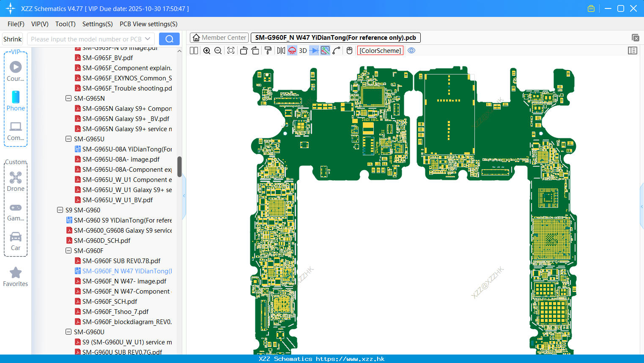Fit the PCB to the window
This screenshot has height=363, width=644.
[x=231, y=50]
